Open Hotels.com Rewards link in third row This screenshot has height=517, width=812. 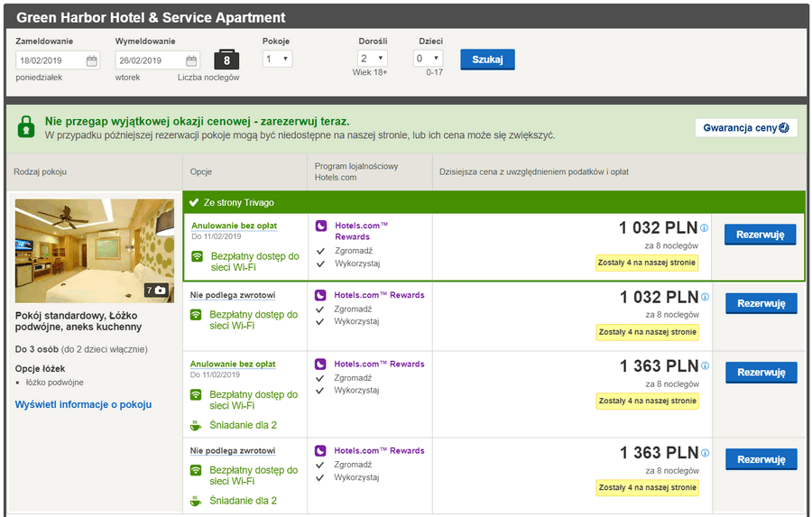click(379, 365)
